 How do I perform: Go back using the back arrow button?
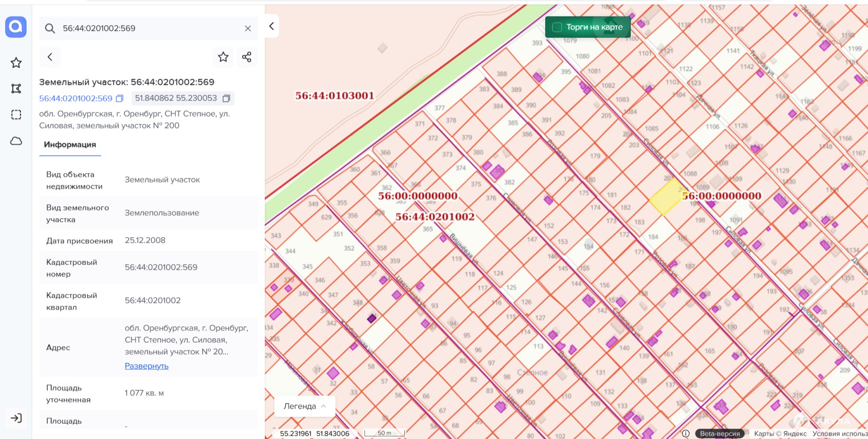50,57
